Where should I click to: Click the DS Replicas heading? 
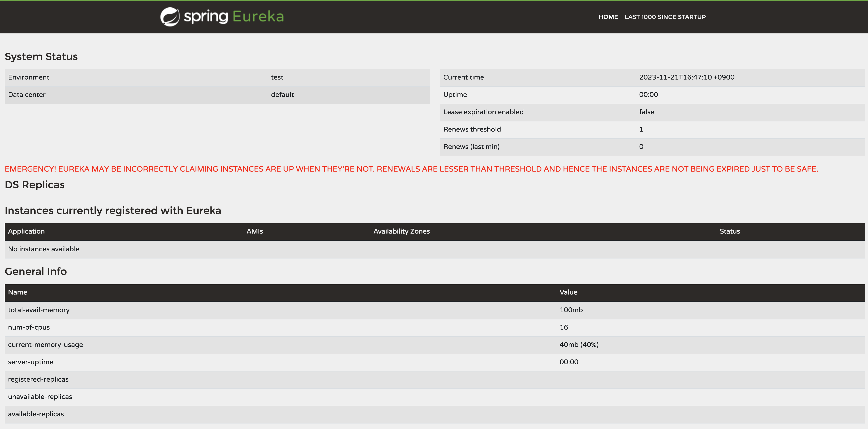[x=35, y=184]
